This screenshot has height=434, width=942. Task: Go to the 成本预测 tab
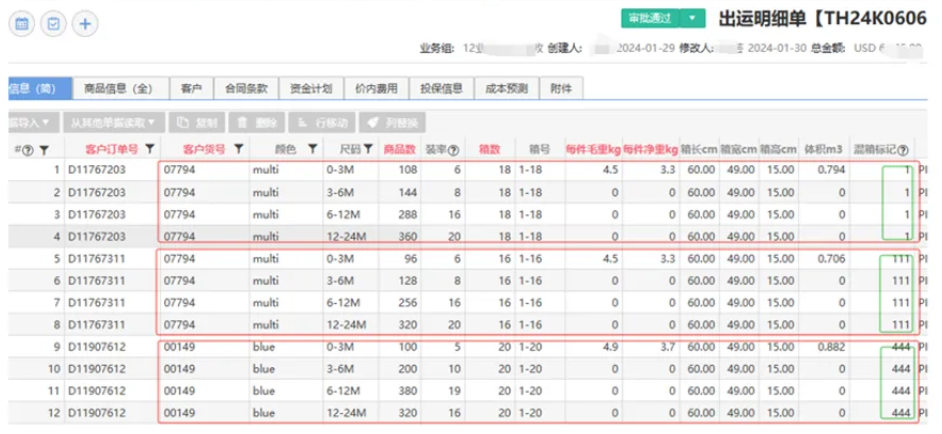pos(505,88)
